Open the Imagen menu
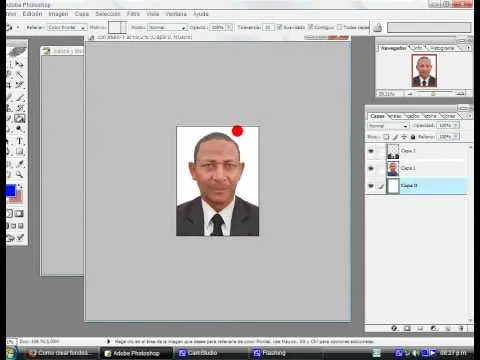This screenshot has height=360, width=480. 58,14
